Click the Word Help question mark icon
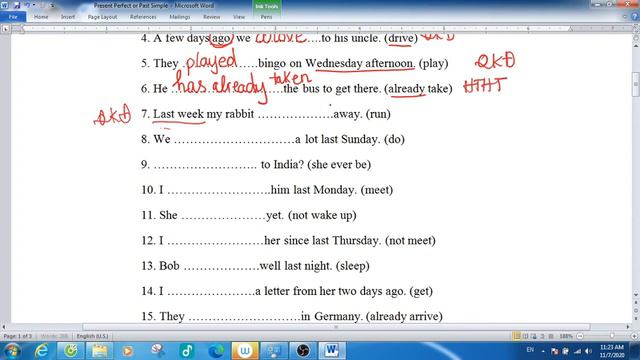The image size is (640, 360). coord(635,17)
